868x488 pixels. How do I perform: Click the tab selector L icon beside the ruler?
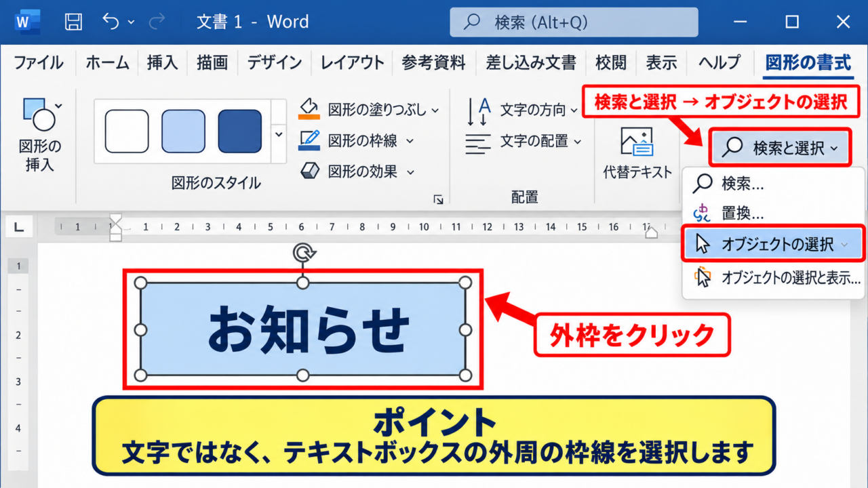pyautogui.click(x=18, y=228)
